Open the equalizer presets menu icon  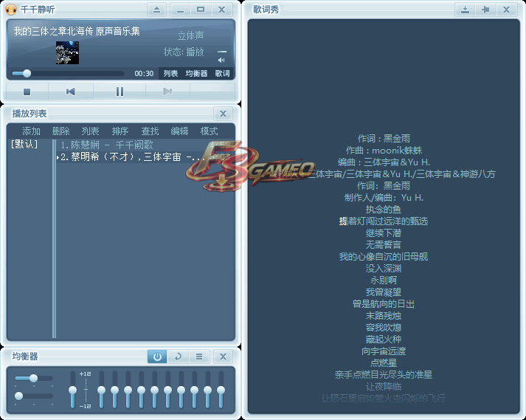[x=199, y=357]
